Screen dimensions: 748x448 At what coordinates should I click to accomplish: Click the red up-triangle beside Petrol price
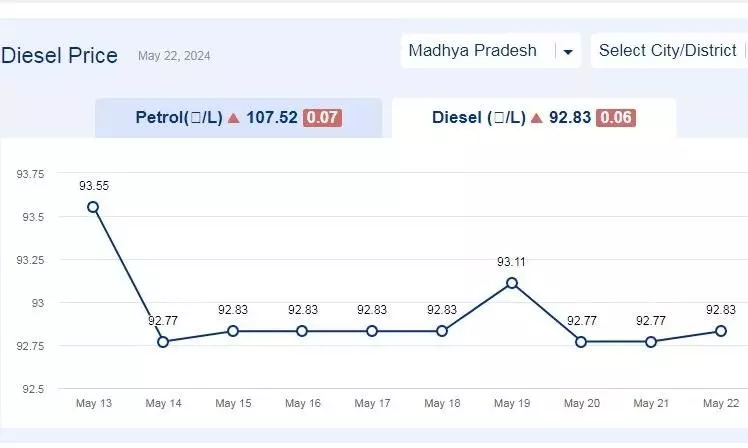(x=233, y=118)
